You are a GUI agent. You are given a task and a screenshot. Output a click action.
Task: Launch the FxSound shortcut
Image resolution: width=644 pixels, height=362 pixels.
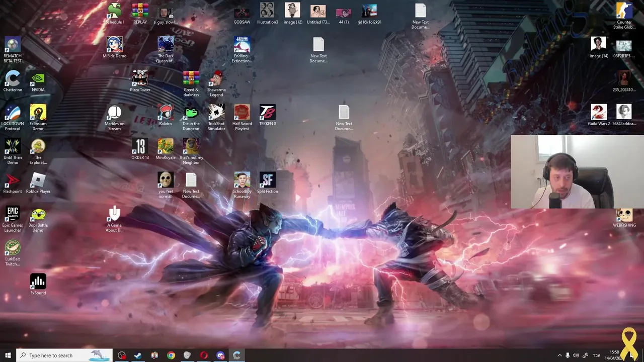(x=38, y=284)
